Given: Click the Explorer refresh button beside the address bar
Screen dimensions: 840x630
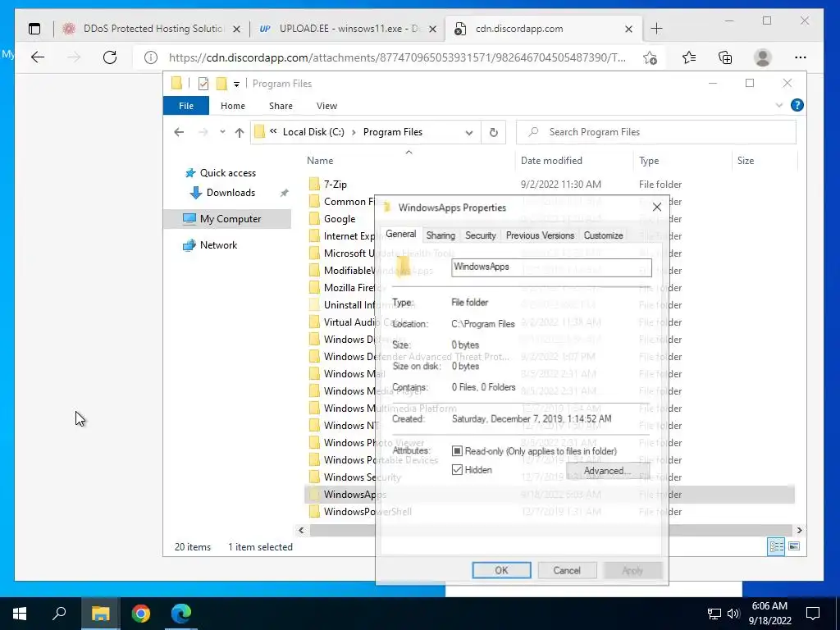Looking at the screenshot, I should click(493, 132).
